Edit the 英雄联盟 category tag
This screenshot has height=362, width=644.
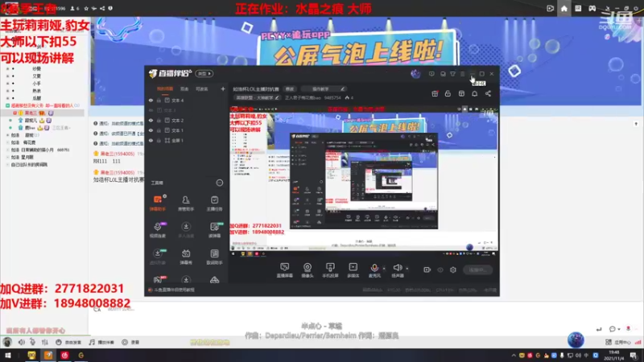pos(258,97)
